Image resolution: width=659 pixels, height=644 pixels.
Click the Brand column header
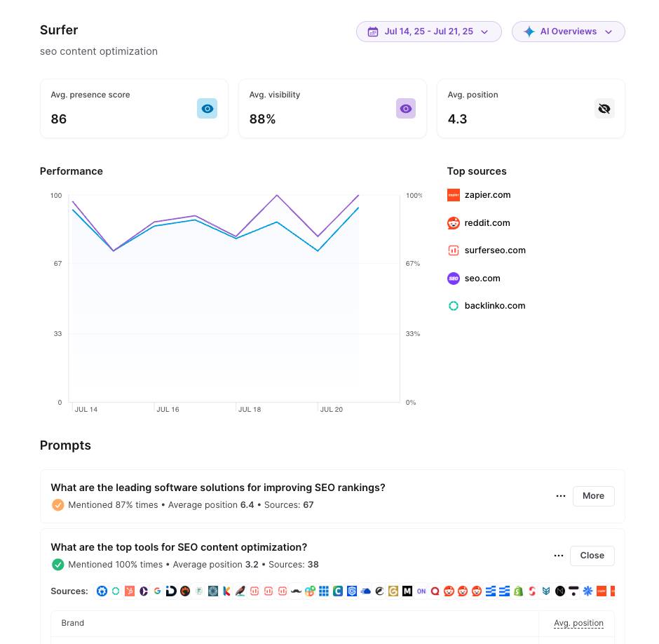pos(73,623)
